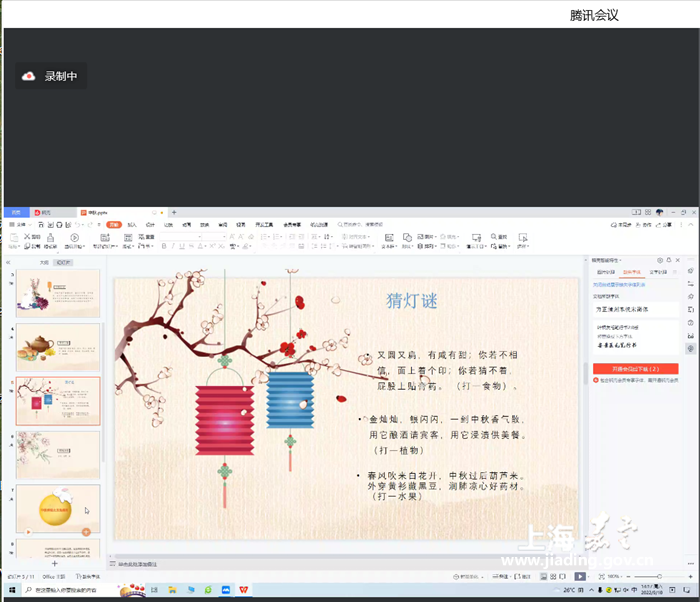Open the Windows Start menu

click(12, 590)
